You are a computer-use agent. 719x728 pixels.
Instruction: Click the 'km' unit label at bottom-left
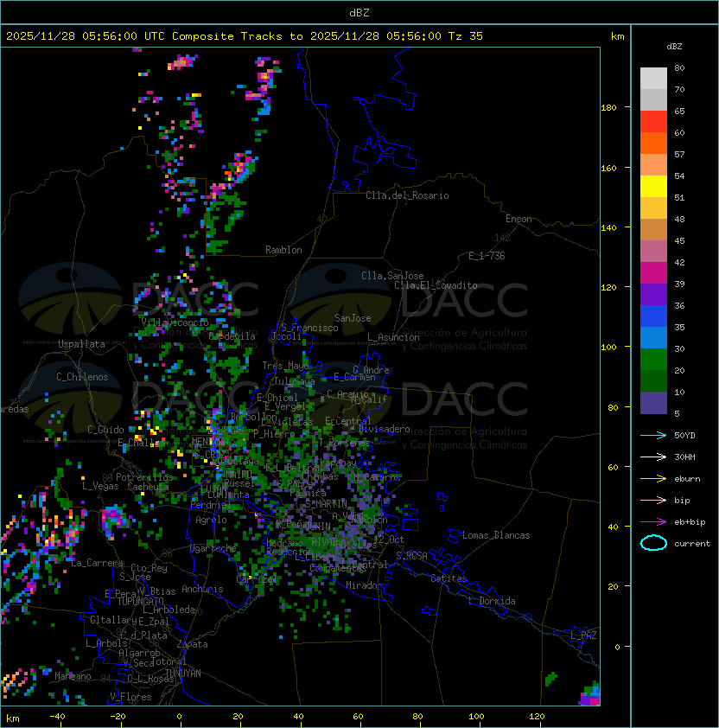[x=13, y=718]
